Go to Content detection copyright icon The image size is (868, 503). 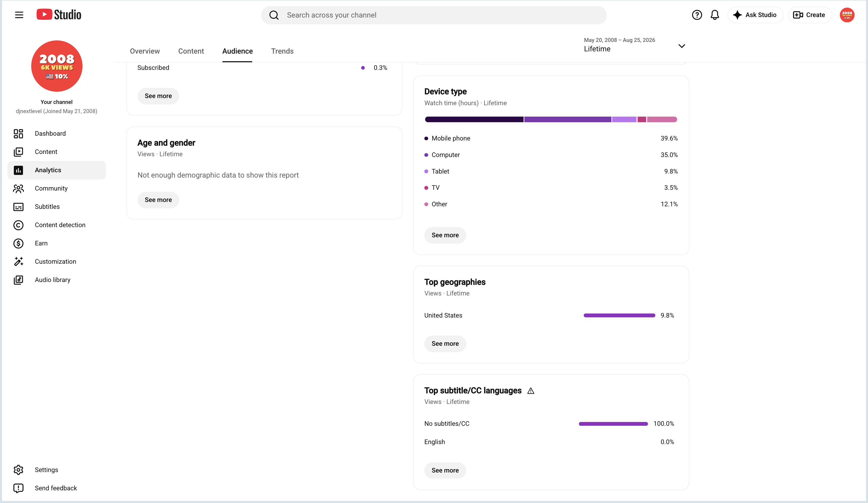(18, 225)
